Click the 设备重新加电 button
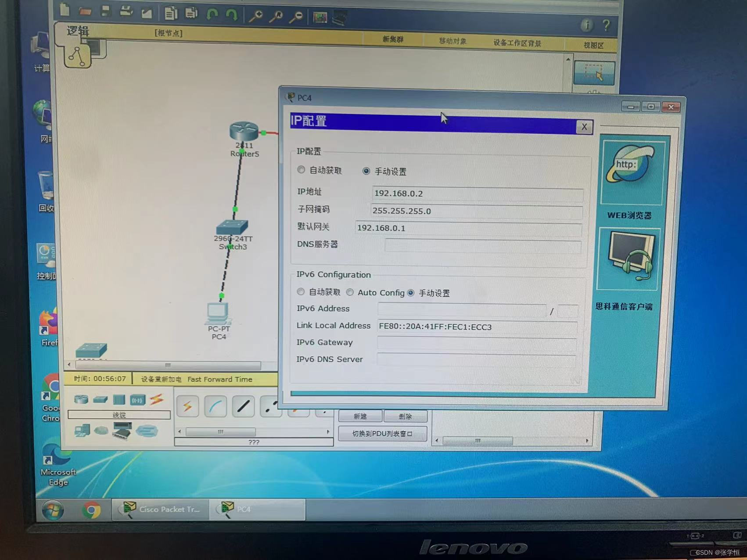The width and height of the screenshot is (747, 560). tap(161, 379)
